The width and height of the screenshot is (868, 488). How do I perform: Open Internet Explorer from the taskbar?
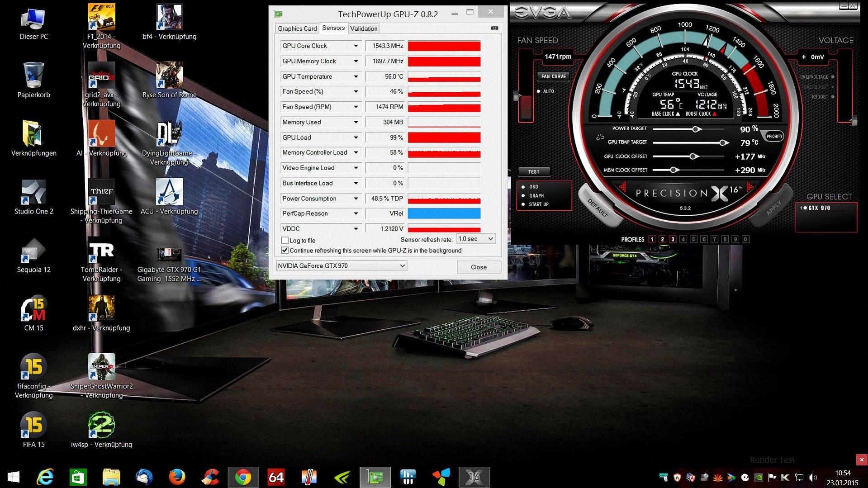(x=45, y=477)
